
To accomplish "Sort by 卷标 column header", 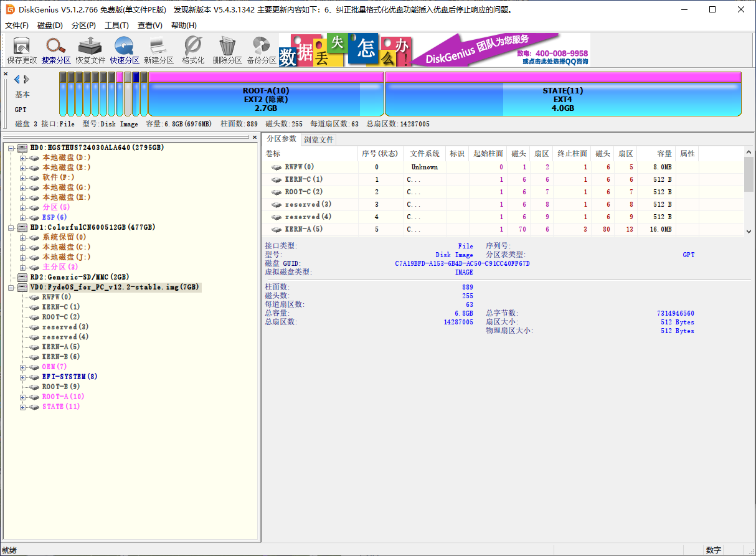I will tap(310, 154).
